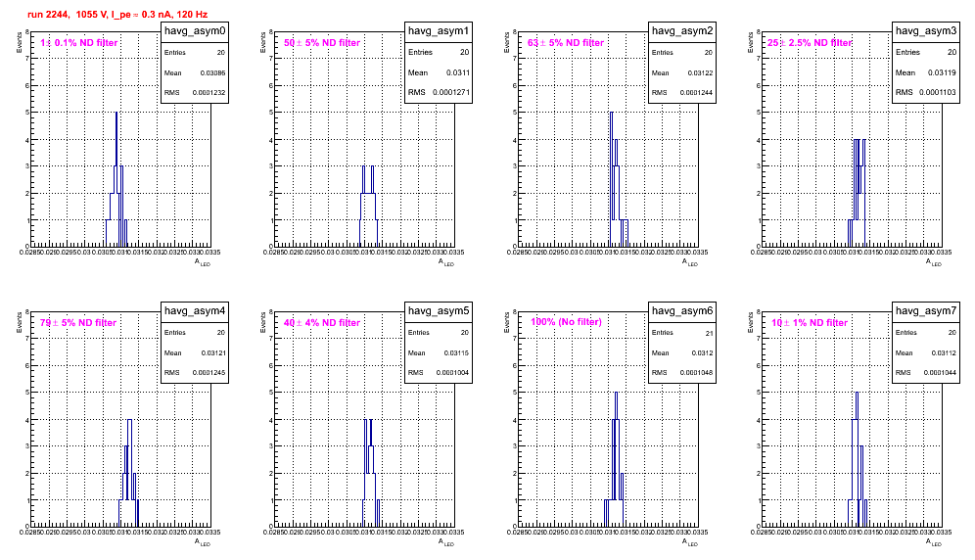Click the A_LED axis title below havg_asym7 plot
Image resolution: width=975 pixels, height=560 pixels.
tap(934, 542)
